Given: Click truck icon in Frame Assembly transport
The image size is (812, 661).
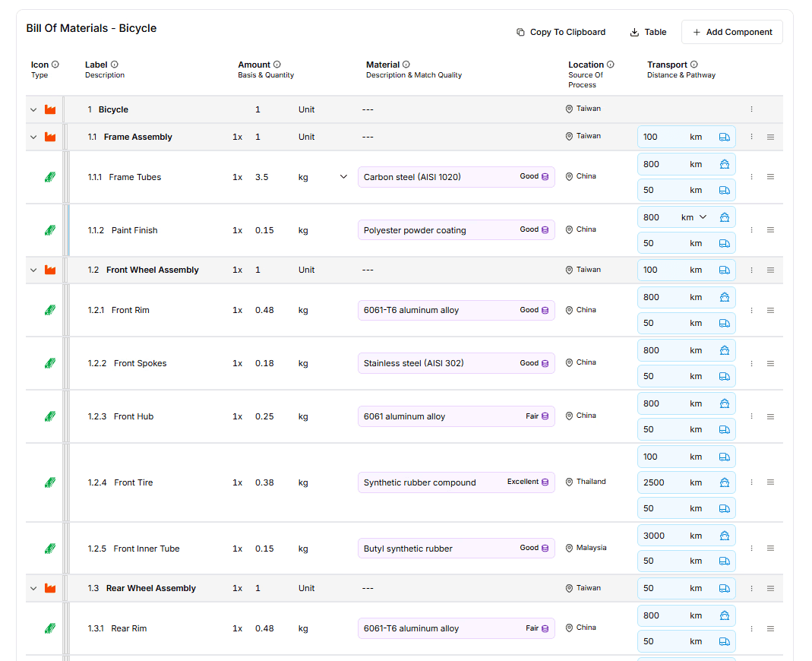Looking at the screenshot, I should point(725,138).
